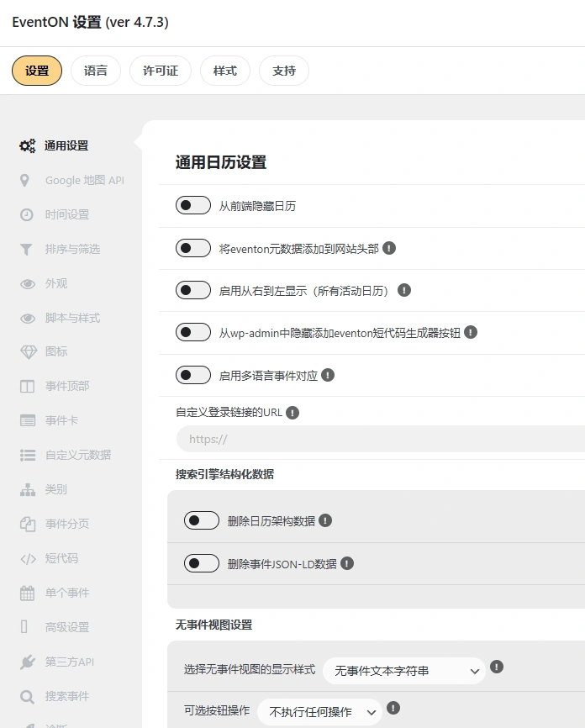The width and height of the screenshot is (585, 728).
Task: Click info icon next to 启用从右到左显示
Action: 404,290
